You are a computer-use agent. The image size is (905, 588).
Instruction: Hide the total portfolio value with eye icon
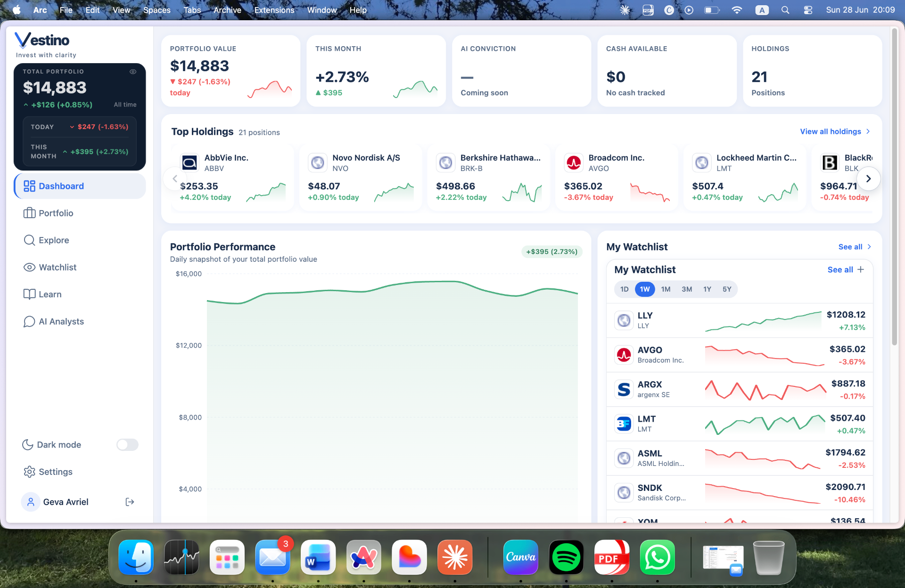tap(133, 72)
